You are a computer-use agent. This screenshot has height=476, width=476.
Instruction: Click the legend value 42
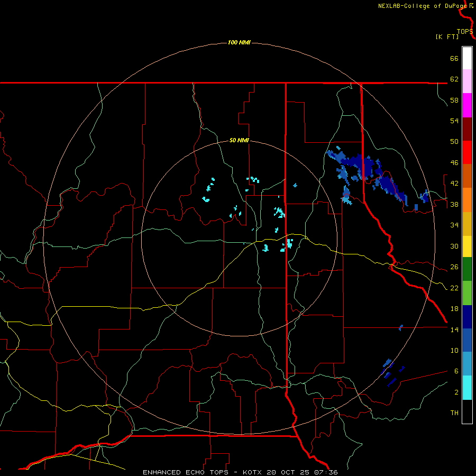coord(454,183)
